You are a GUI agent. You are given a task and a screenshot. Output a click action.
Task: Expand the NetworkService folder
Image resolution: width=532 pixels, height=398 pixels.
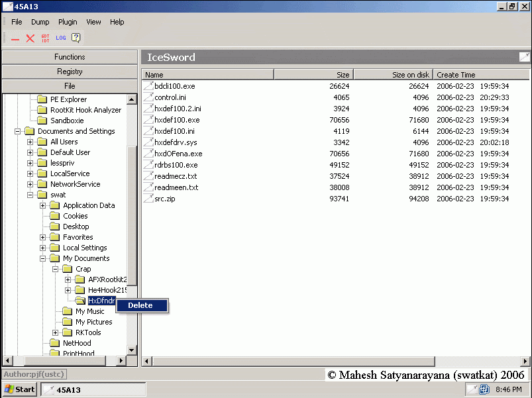(30, 184)
